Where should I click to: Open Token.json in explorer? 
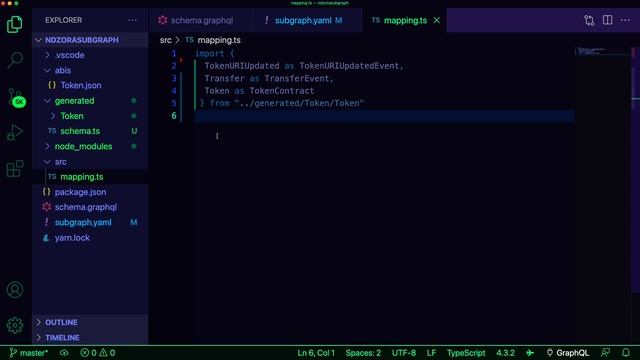pyautogui.click(x=90, y=85)
